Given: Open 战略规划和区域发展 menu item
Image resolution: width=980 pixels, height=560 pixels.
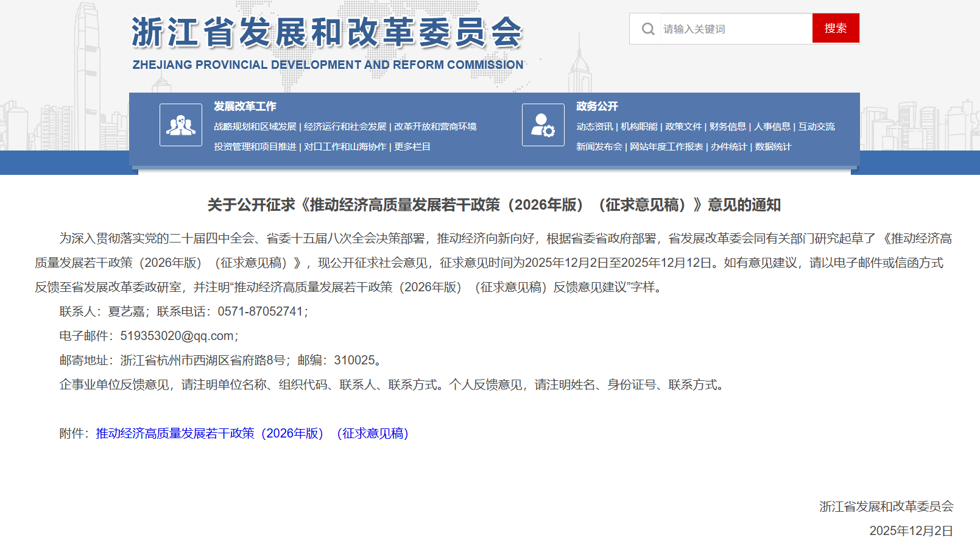Looking at the screenshot, I should tap(255, 127).
